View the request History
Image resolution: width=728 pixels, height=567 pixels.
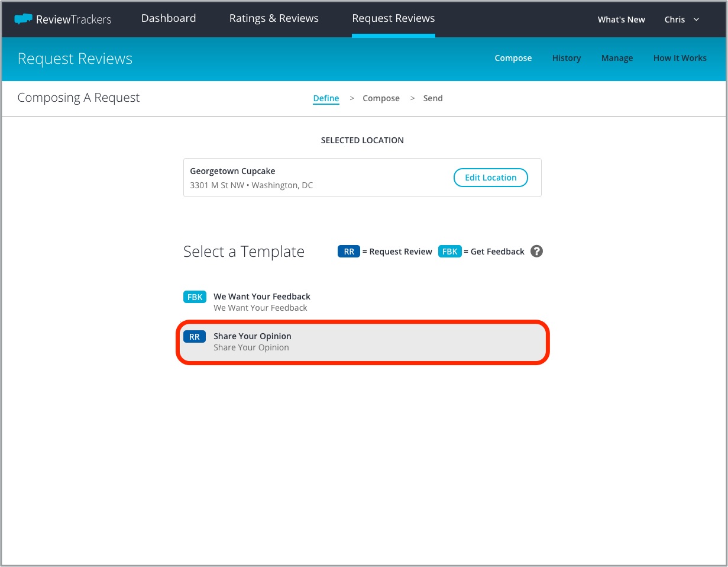coord(567,58)
